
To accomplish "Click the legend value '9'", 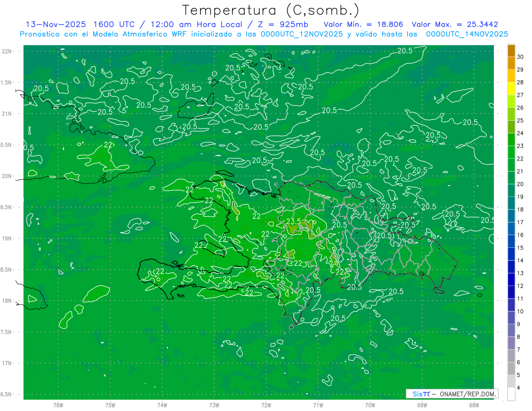I will point(519,325).
